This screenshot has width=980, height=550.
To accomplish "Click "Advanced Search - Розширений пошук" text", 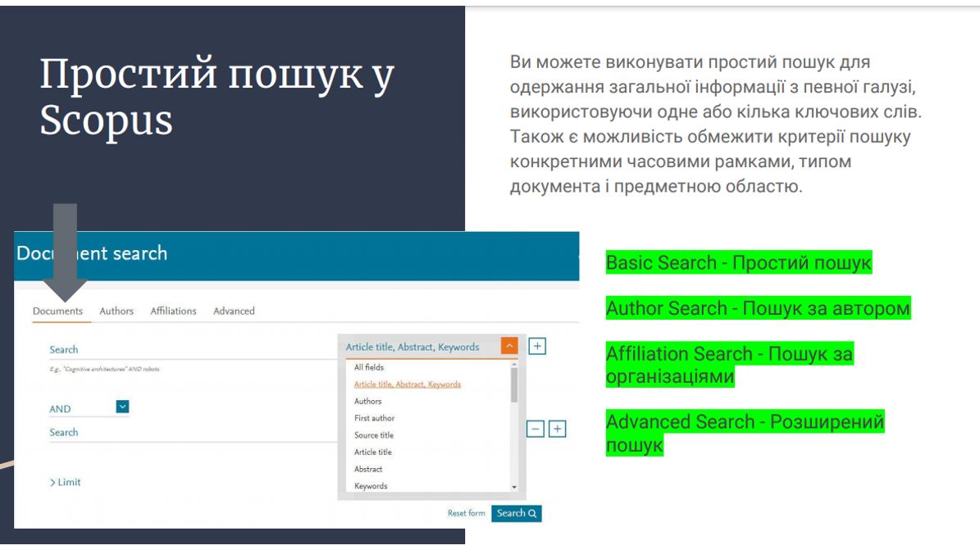I will tap(745, 433).
